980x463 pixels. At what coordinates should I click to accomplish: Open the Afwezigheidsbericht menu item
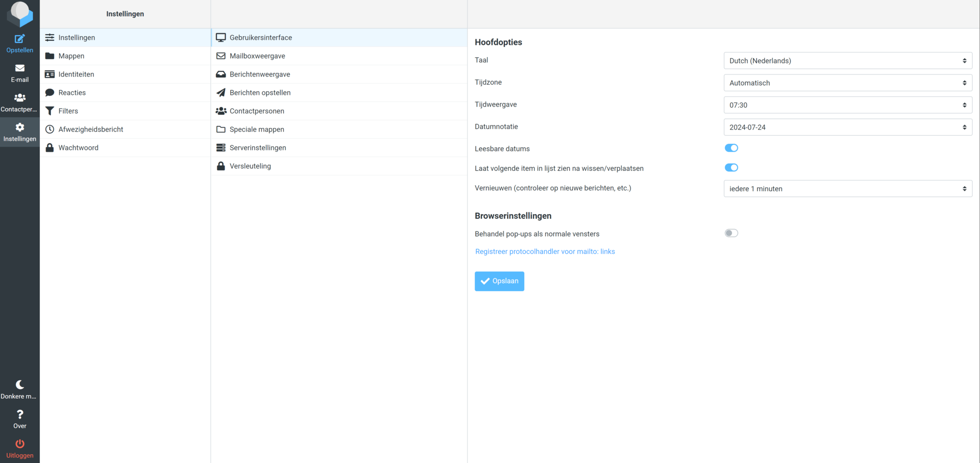coord(125,129)
